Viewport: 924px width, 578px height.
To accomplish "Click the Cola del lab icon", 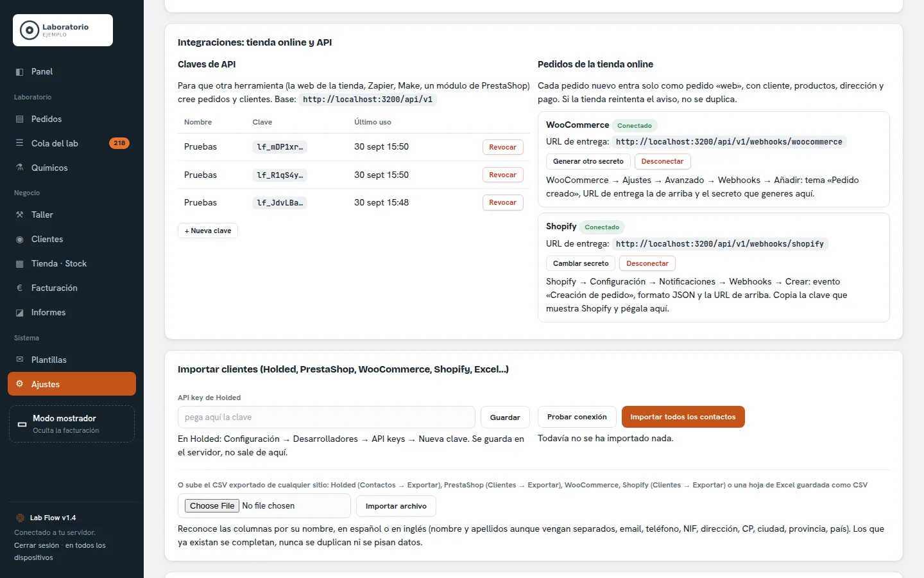I will [x=19, y=143].
